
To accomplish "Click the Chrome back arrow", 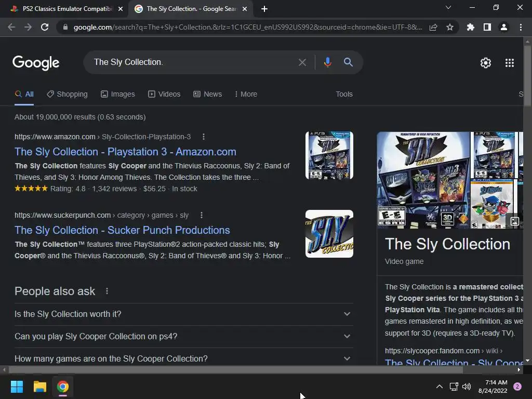I will click(x=11, y=27).
